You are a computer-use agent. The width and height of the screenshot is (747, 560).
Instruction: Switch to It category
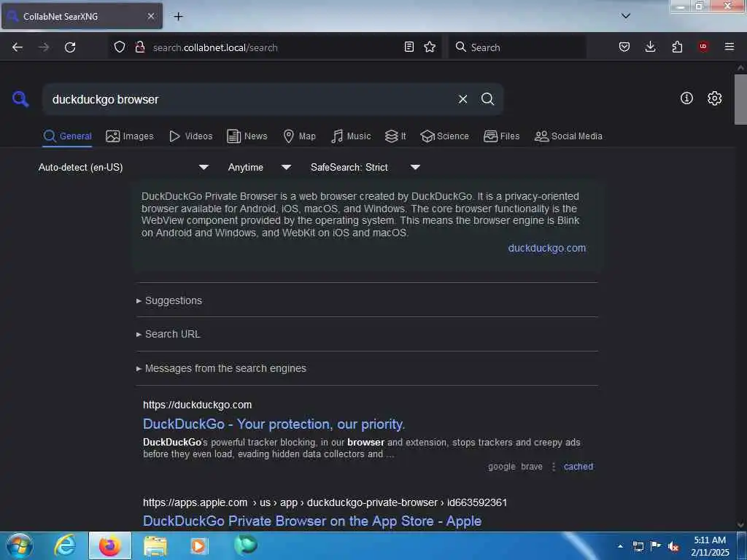[395, 136]
